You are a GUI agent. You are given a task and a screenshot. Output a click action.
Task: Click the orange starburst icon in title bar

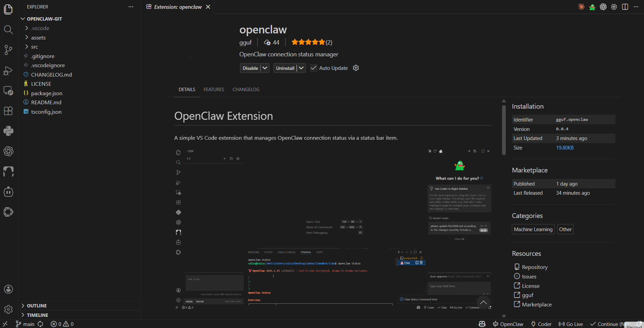tap(581, 7)
